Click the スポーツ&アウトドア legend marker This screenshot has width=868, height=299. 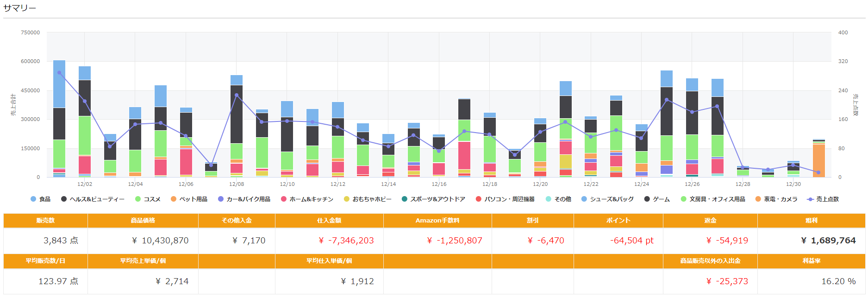click(x=405, y=199)
